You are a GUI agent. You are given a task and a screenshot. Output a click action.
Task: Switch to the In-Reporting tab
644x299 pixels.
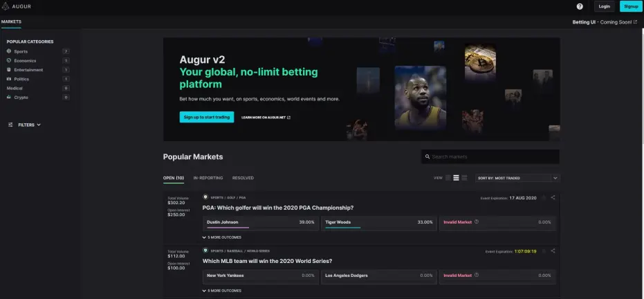[x=208, y=178]
